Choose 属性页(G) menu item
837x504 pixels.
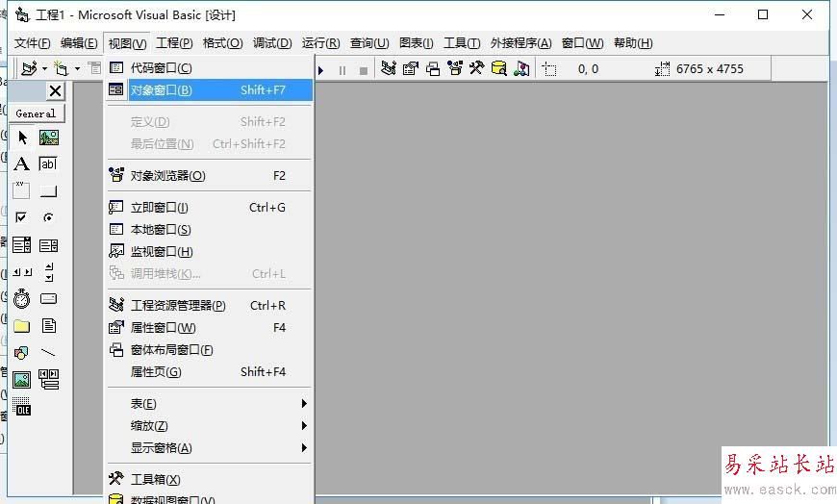coord(210,371)
